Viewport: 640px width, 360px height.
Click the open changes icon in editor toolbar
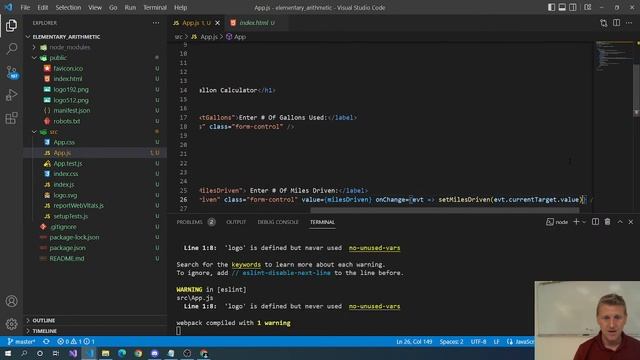(x=603, y=23)
